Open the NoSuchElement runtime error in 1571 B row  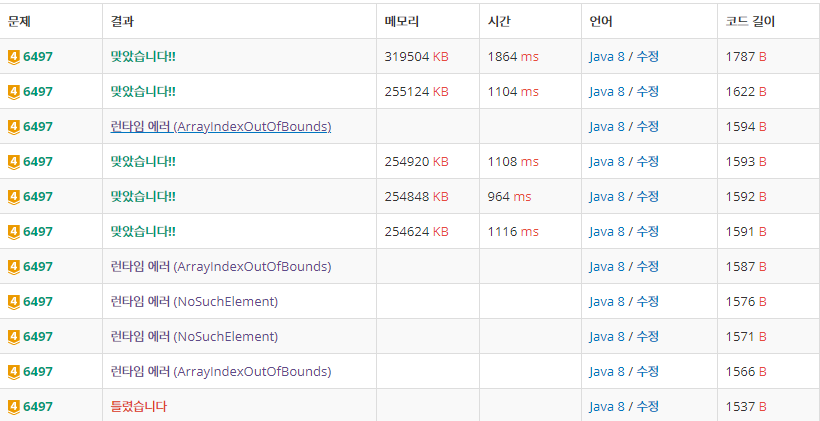pyautogui.click(x=194, y=337)
